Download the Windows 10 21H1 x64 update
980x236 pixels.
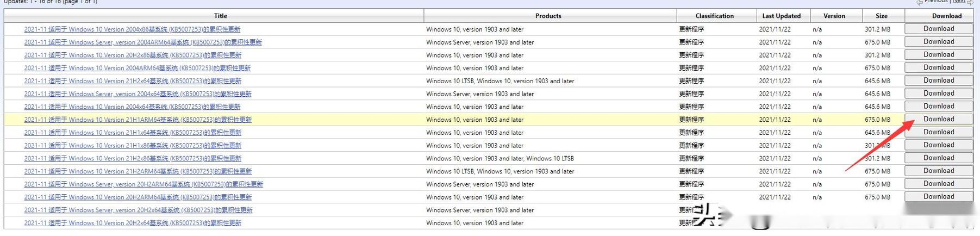point(938,132)
